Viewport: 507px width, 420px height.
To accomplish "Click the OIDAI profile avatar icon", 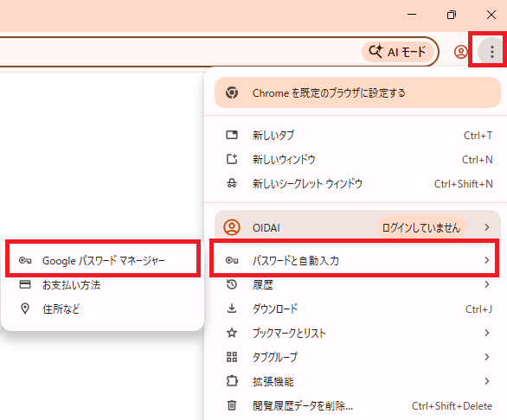I will pos(232,227).
